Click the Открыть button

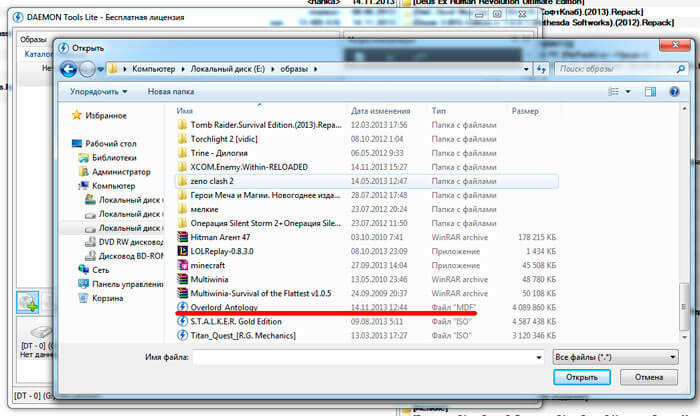pyautogui.click(x=582, y=377)
